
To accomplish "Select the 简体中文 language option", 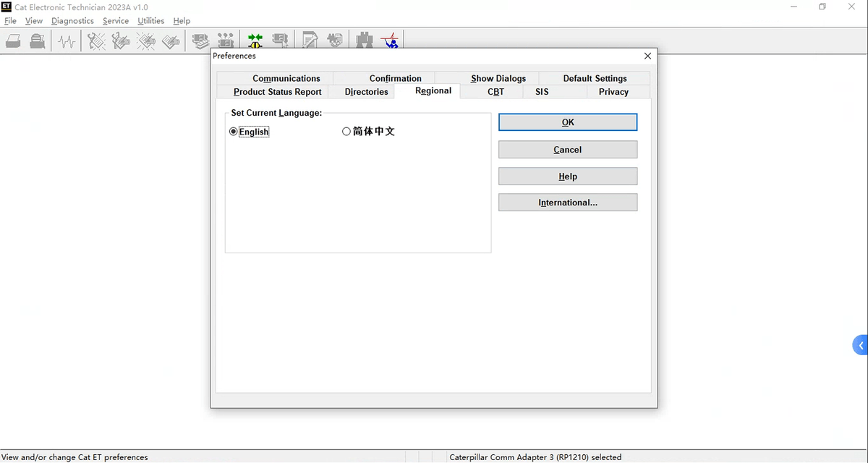I will coord(346,132).
